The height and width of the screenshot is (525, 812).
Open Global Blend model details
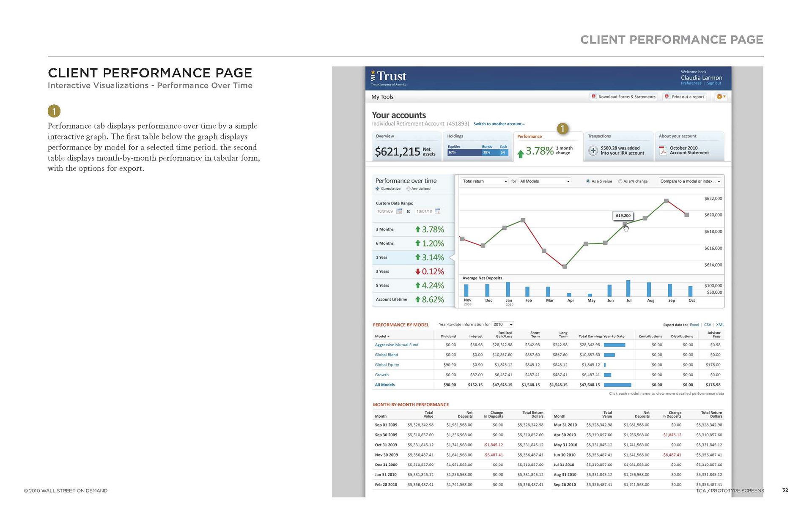point(386,355)
